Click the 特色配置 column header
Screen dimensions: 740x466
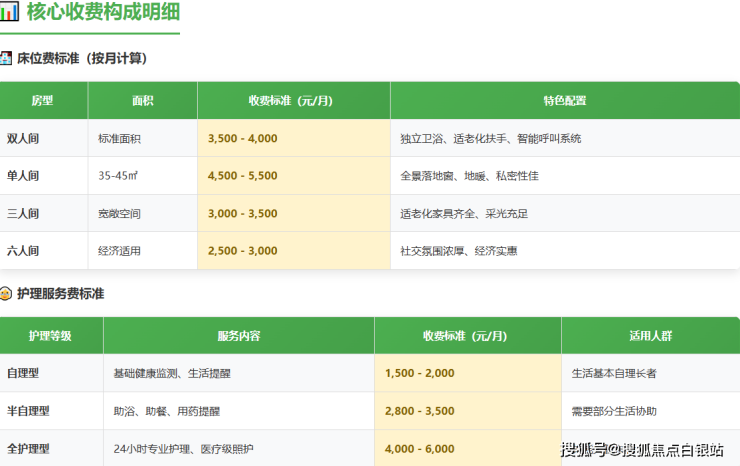(564, 101)
